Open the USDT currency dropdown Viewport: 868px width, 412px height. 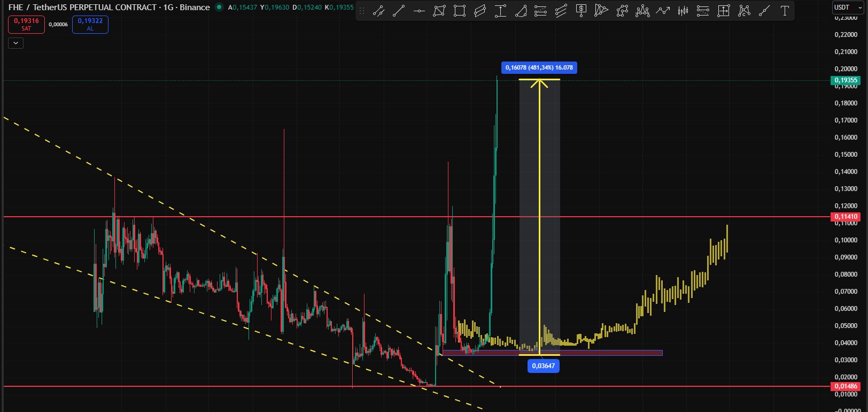tap(848, 7)
